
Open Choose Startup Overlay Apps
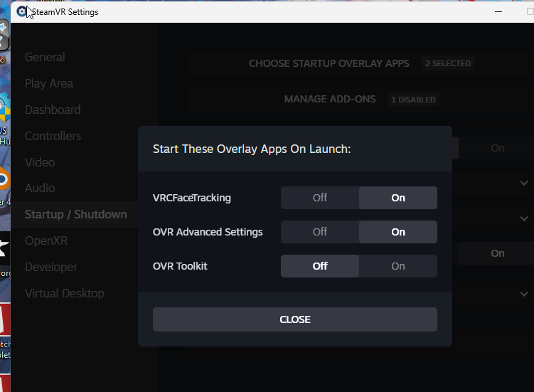[x=329, y=63]
